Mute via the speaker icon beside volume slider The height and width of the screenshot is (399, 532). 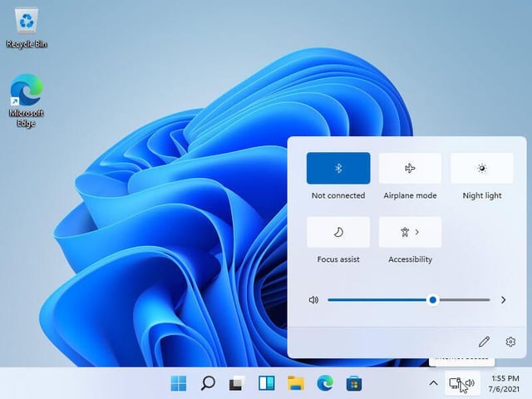[313, 300]
